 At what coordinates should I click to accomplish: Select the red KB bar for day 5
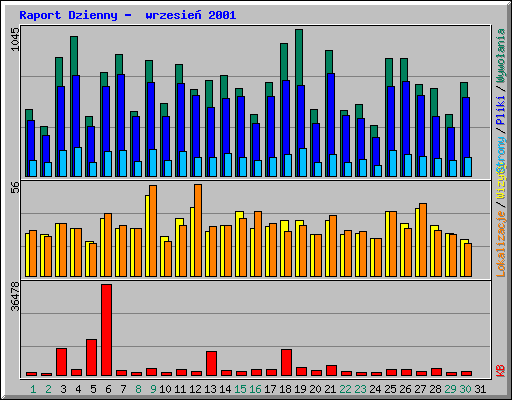click(x=91, y=358)
